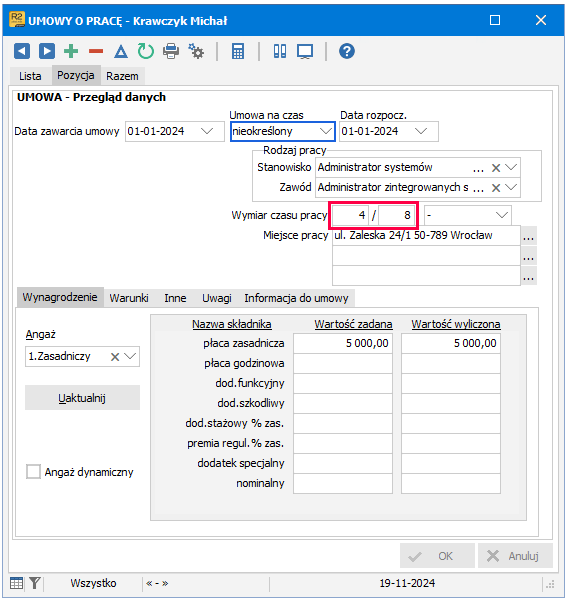Viewport: 568px width, 605px height.
Task: Expand Zawód dropdown arrow
Action: coord(511,188)
